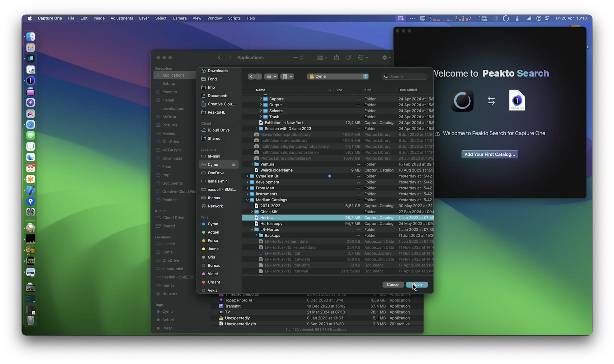Expand the Ventura folder
Screen dimensions: 614x364
(252, 164)
